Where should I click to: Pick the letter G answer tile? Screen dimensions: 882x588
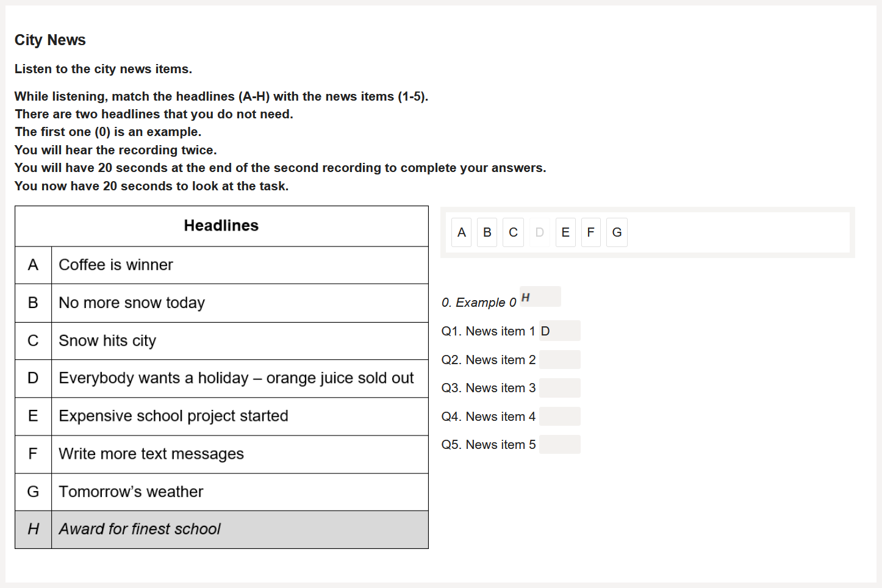(x=617, y=232)
